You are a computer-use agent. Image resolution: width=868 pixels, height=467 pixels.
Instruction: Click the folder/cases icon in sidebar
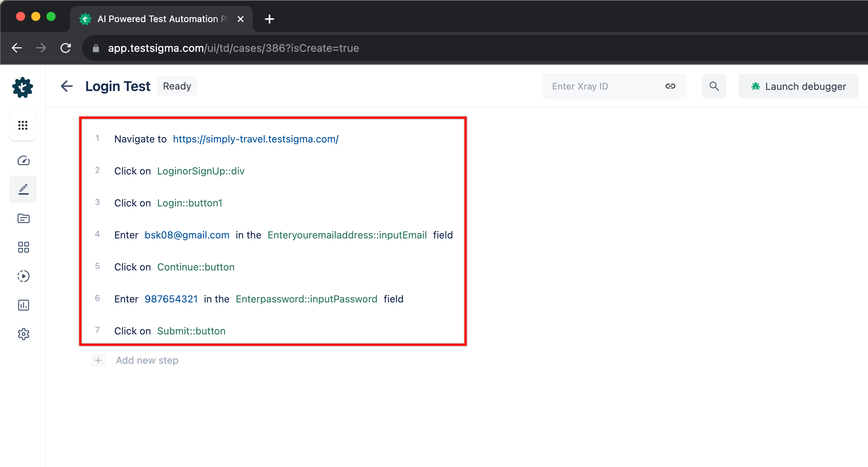(x=23, y=219)
